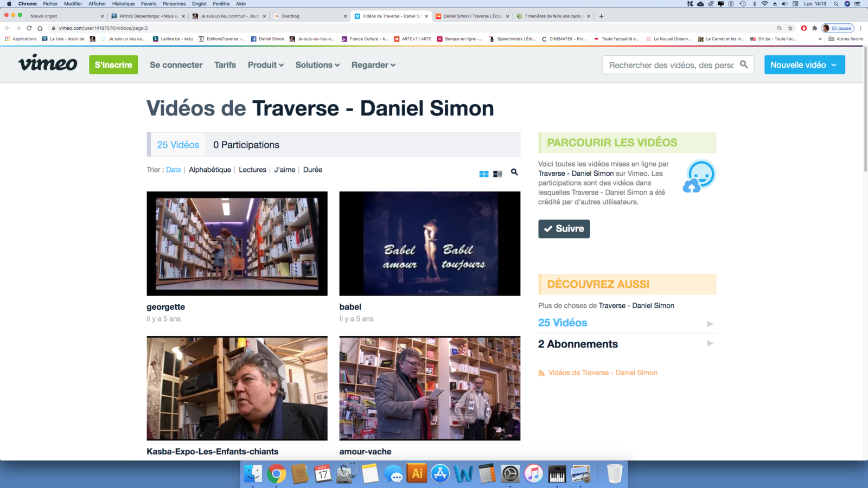The height and width of the screenshot is (488, 868).
Task: Sort videos by Alphabétique
Action: click(210, 170)
